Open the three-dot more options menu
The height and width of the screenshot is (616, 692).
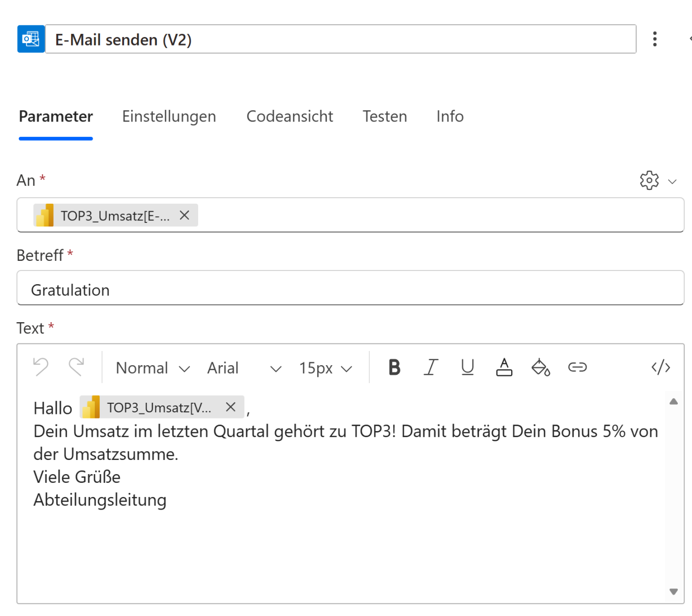(655, 39)
